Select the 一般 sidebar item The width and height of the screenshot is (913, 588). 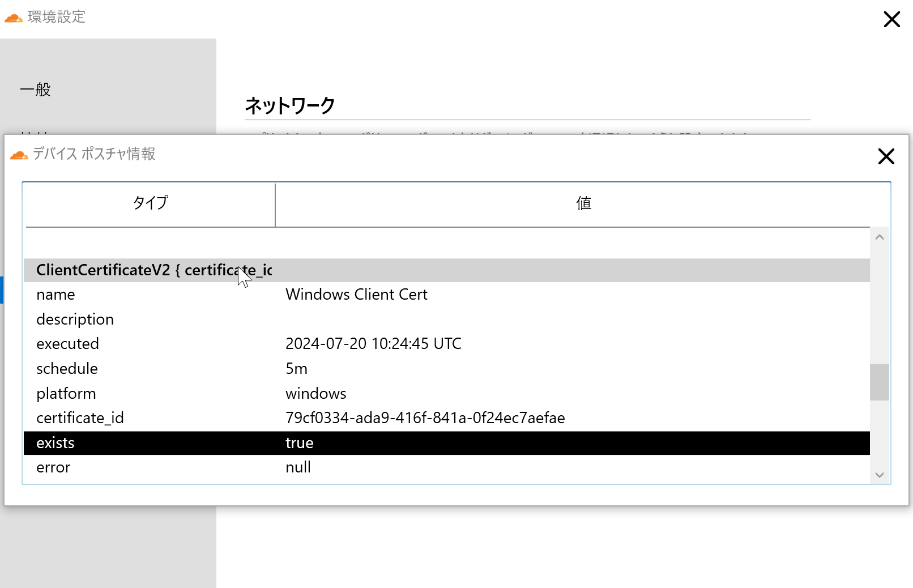pyautogui.click(x=35, y=89)
